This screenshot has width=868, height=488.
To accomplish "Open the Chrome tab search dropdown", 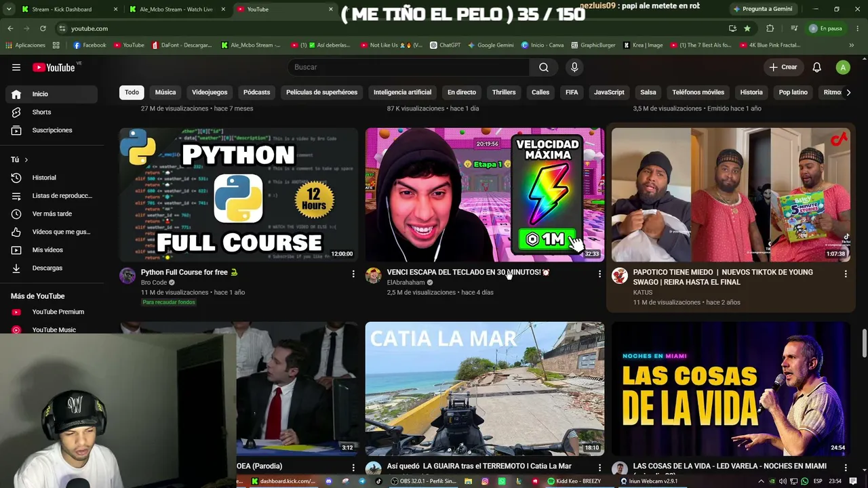I will 9,9.
